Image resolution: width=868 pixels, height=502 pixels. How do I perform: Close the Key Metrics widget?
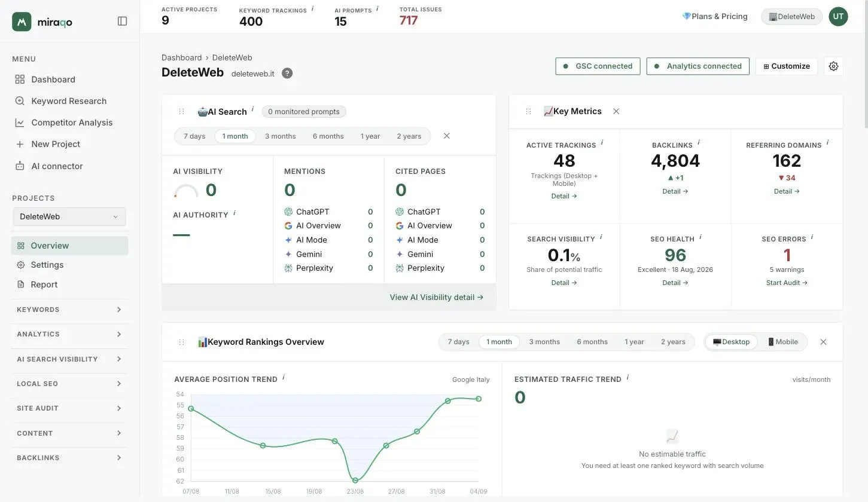[616, 111]
